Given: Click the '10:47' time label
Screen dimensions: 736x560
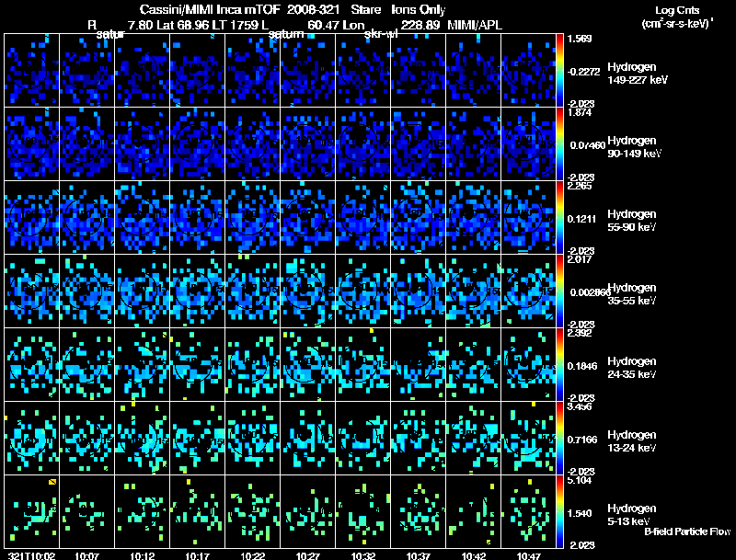Looking at the screenshot, I should [528, 555].
